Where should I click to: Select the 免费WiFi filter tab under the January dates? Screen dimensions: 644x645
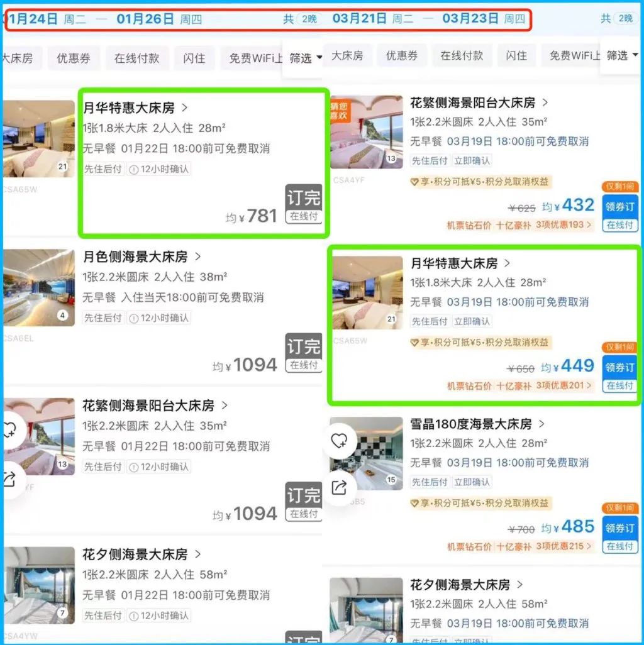254,58
